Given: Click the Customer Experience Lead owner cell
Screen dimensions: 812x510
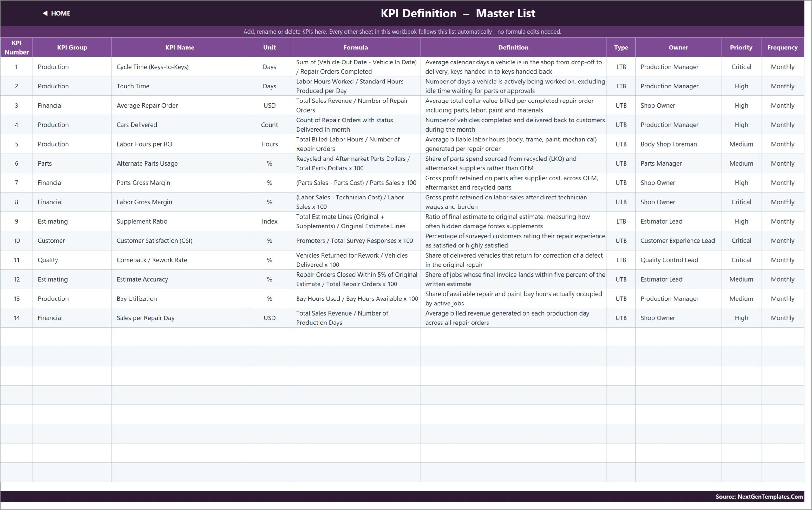Looking at the screenshot, I should (678, 241).
